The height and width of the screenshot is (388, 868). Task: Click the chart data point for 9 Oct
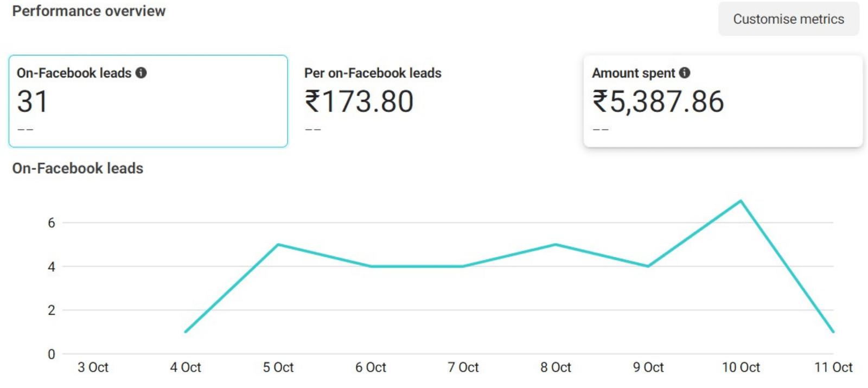[x=648, y=266]
